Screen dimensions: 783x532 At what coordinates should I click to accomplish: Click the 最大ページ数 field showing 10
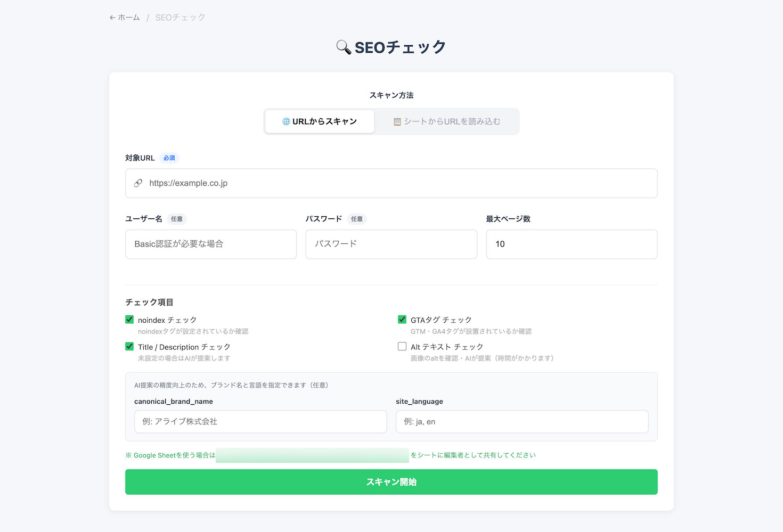[x=572, y=244]
